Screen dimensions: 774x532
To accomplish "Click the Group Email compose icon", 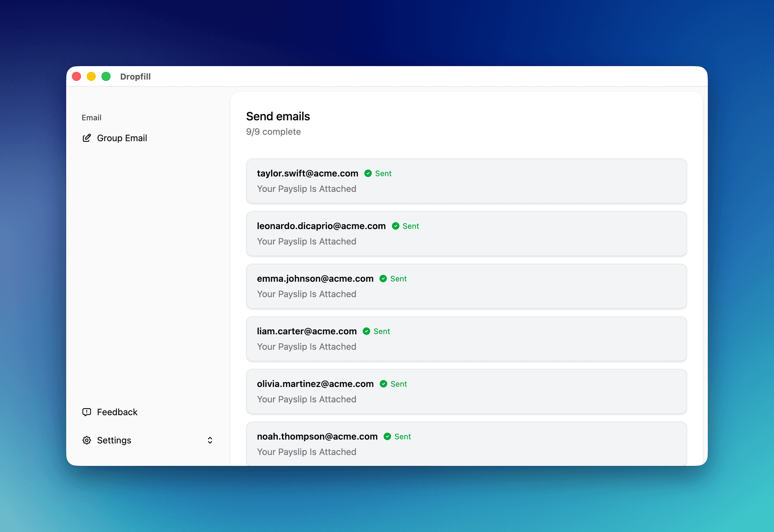I will tap(87, 138).
